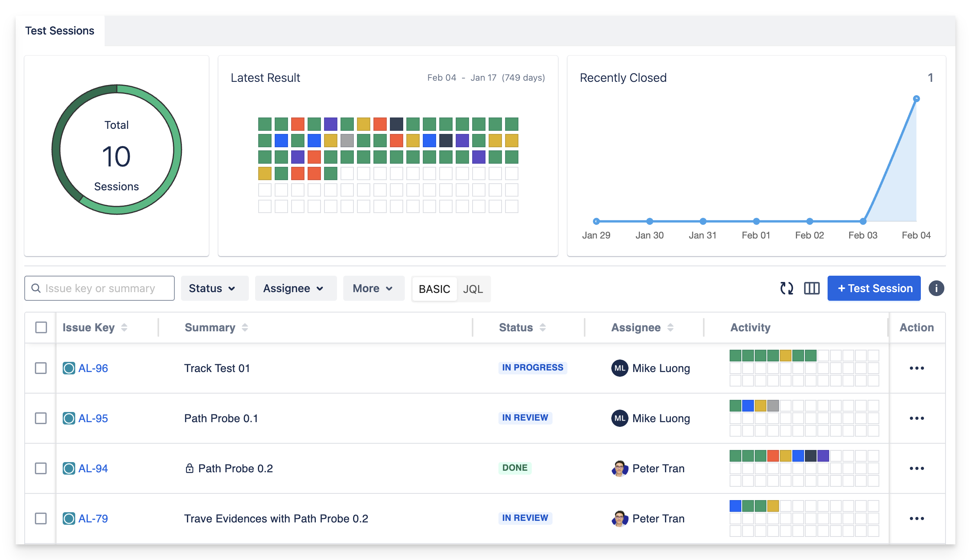Click the + Test Session button

click(874, 289)
